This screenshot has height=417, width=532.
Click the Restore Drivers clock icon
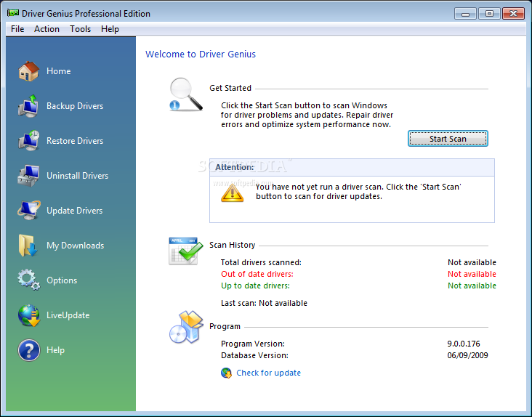click(x=28, y=141)
